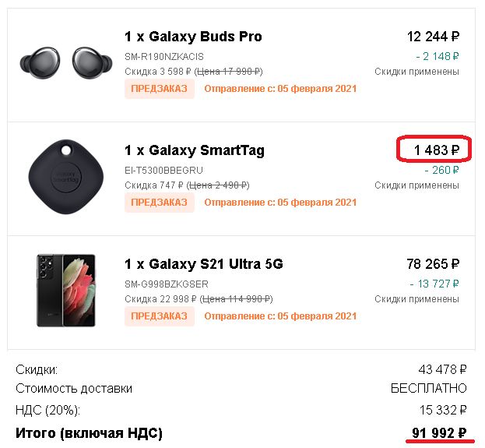Click the НДС (20%) label
The image size is (485, 448).
(48, 411)
